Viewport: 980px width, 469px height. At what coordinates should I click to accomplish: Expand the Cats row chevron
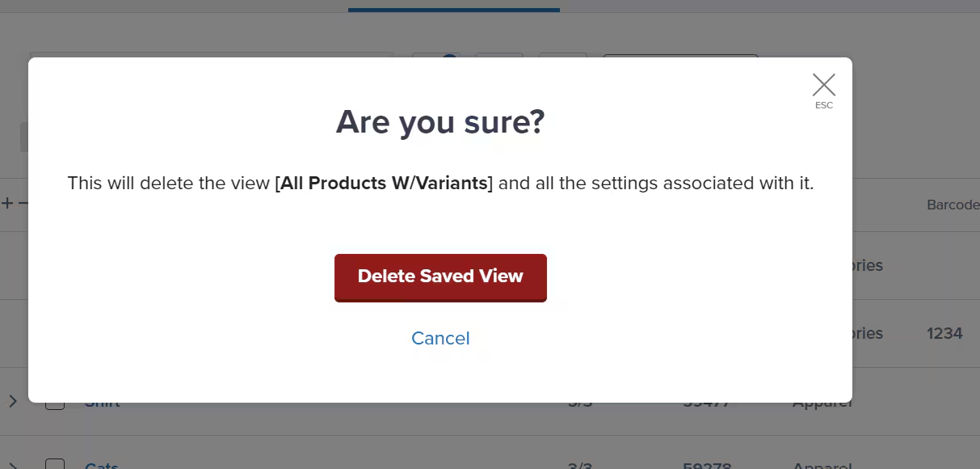pyautogui.click(x=13, y=466)
